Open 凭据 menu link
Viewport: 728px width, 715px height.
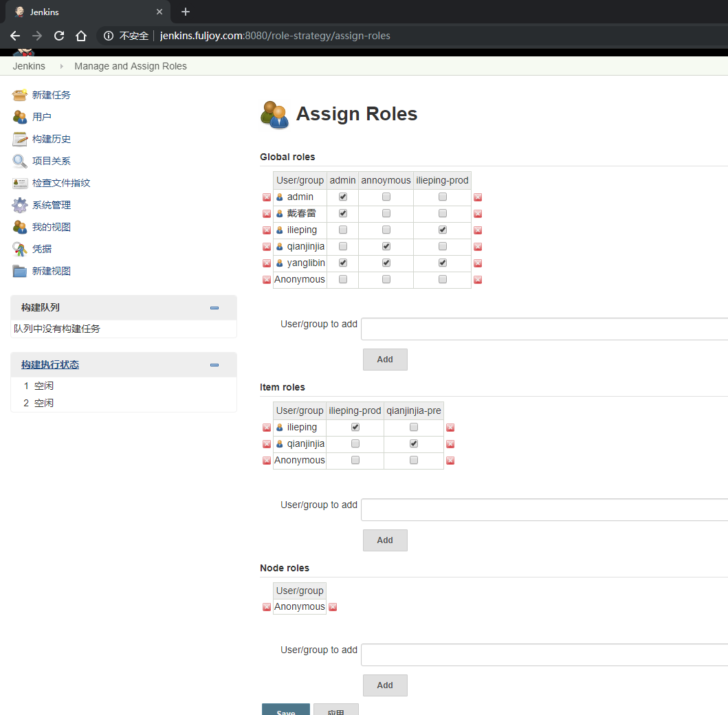pyautogui.click(x=42, y=250)
